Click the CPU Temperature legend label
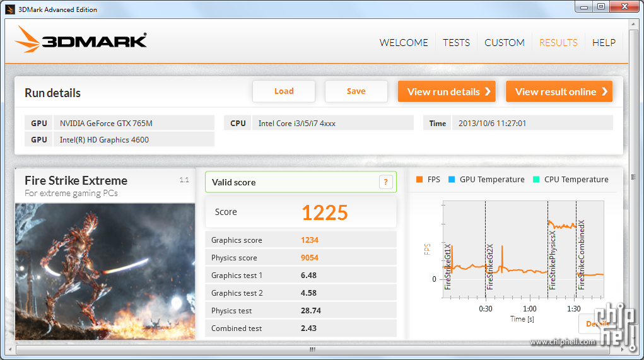The height and width of the screenshot is (360, 644). pyautogui.click(x=577, y=180)
